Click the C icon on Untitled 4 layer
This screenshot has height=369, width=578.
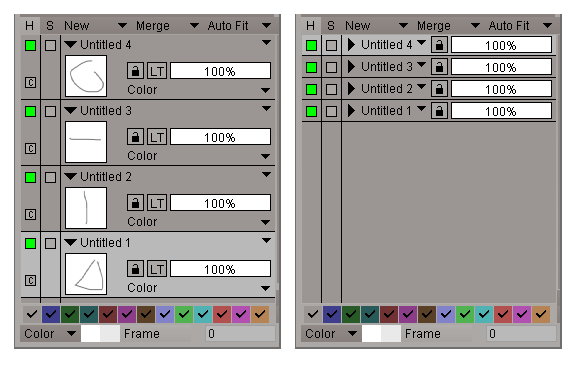(x=31, y=82)
